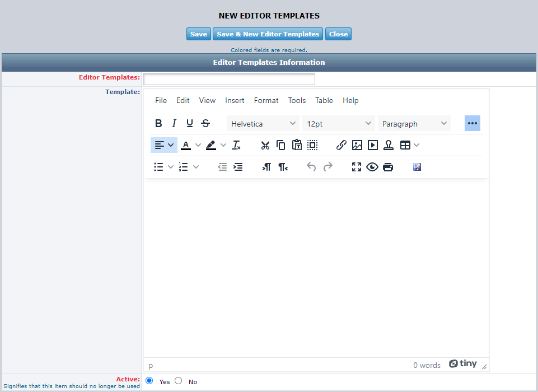Open the File menu
Screen dimensions: 538x392
click(x=161, y=101)
